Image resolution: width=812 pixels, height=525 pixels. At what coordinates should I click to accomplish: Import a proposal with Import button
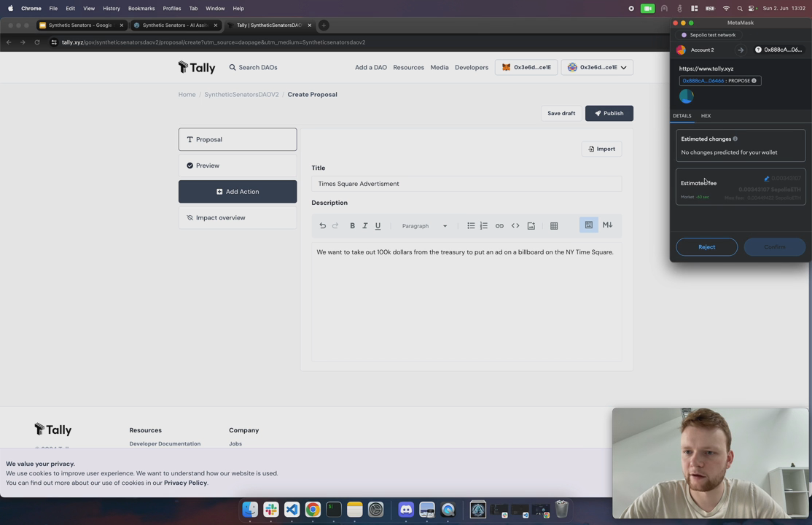click(x=602, y=149)
